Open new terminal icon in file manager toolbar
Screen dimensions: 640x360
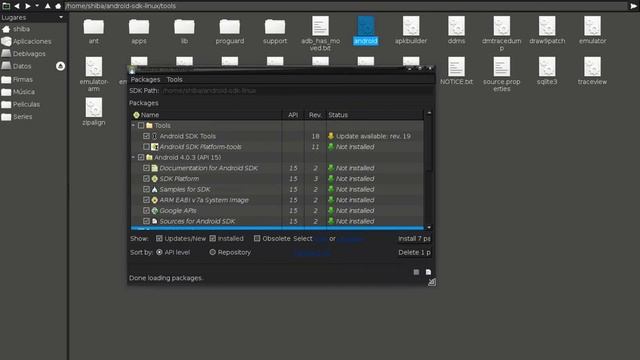point(6,6)
